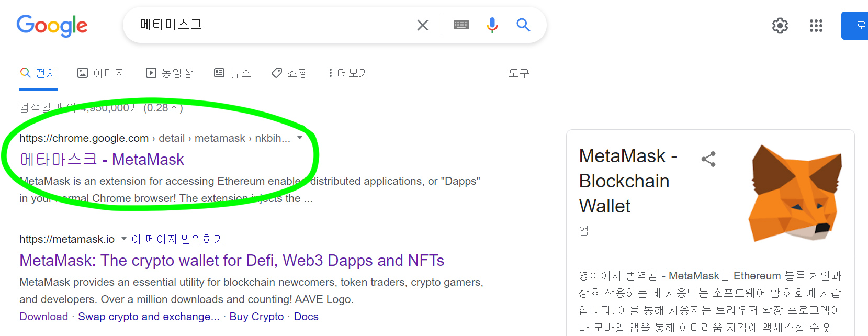Click the Download sitelink

pyautogui.click(x=44, y=317)
